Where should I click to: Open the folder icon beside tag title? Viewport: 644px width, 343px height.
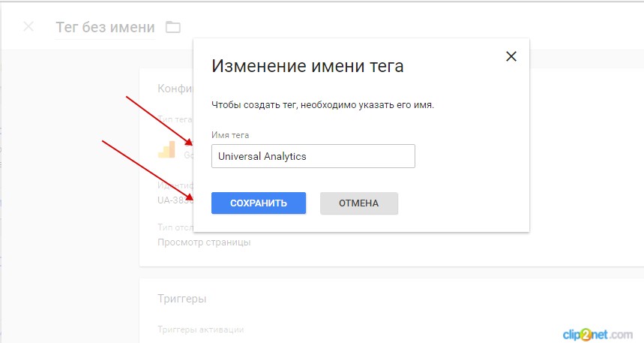click(x=173, y=27)
